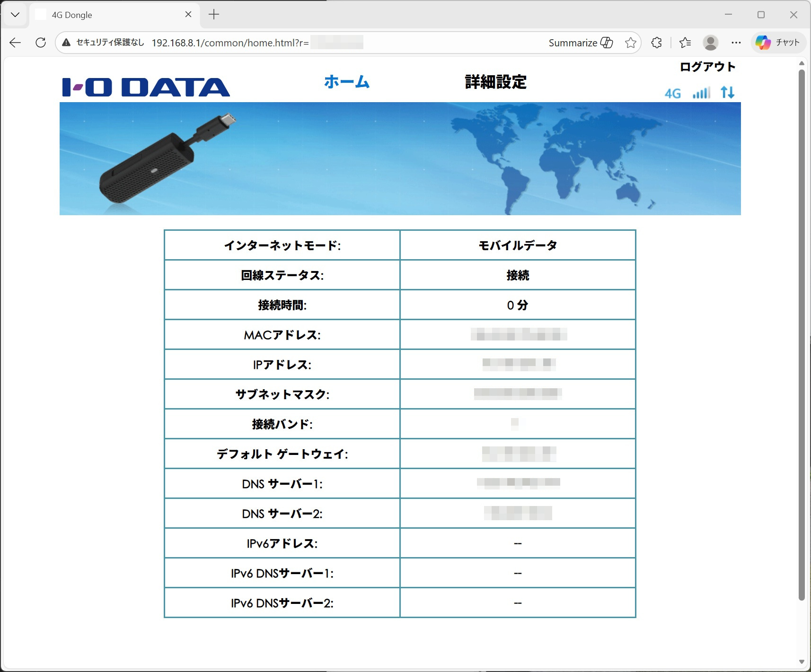Image resolution: width=811 pixels, height=672 pixels.
Task: Click the signal strength bars icon
Action: (x=701, y=93)
